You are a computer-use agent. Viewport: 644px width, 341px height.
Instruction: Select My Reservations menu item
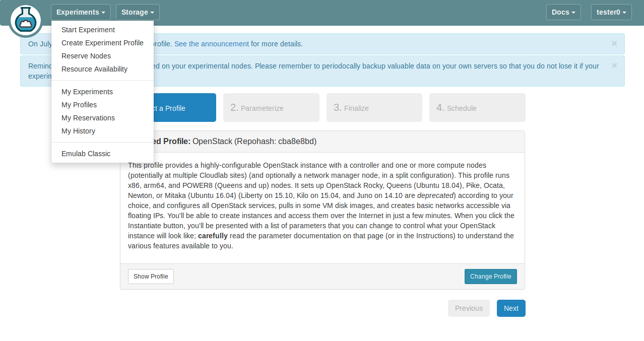tap(88, 118)
